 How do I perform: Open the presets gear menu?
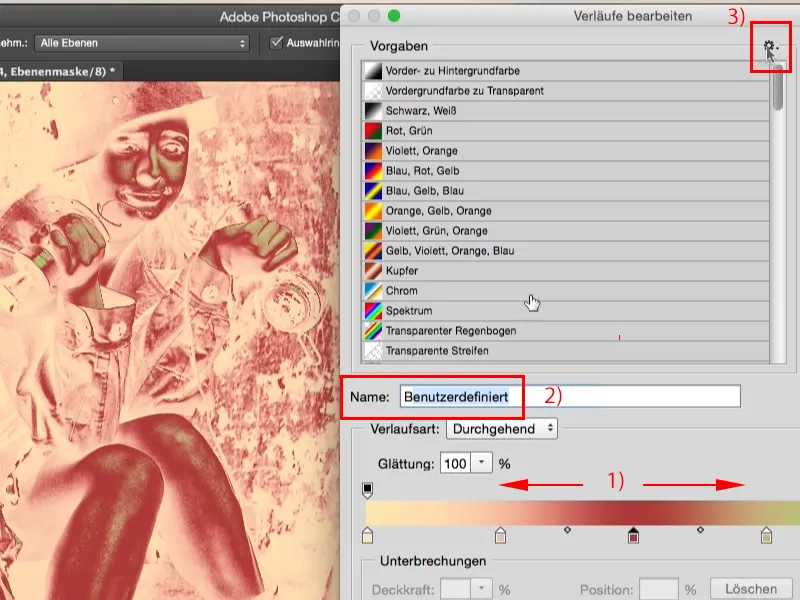tap(770, 46)
